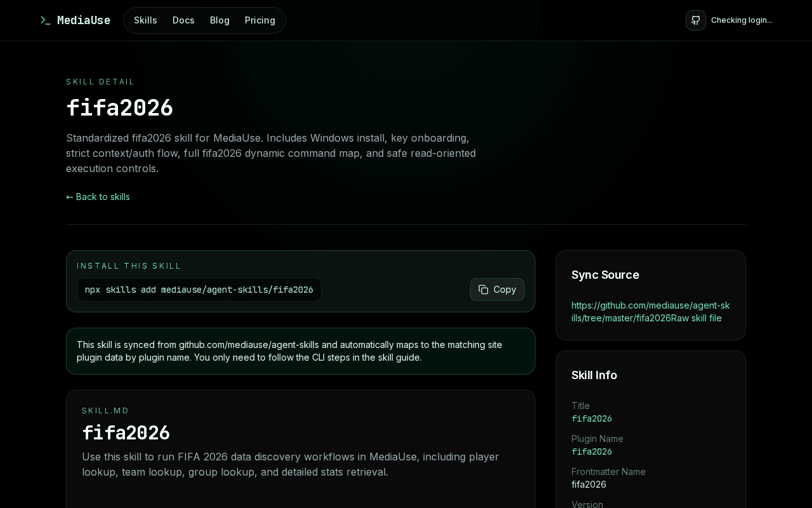This screenshot has width=812, height=508.
Task: Click the Skill Info heading
Action: (x=594, y=375)
